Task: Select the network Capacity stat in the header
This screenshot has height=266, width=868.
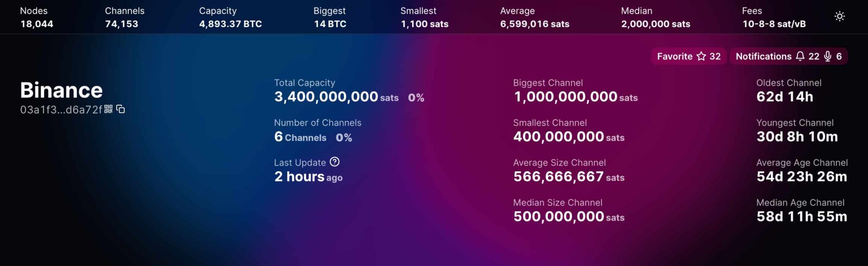Action: click(x=230, y=17)
